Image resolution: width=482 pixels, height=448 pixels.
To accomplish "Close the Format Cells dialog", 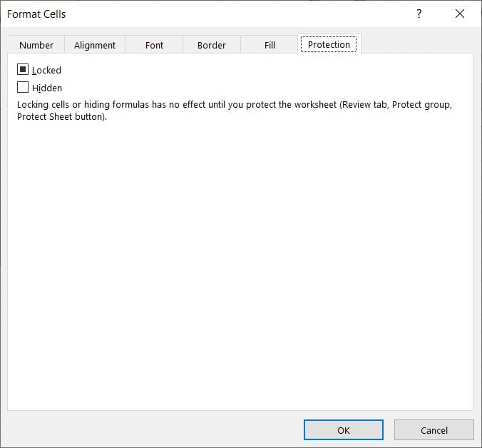I will click(460, 14).
